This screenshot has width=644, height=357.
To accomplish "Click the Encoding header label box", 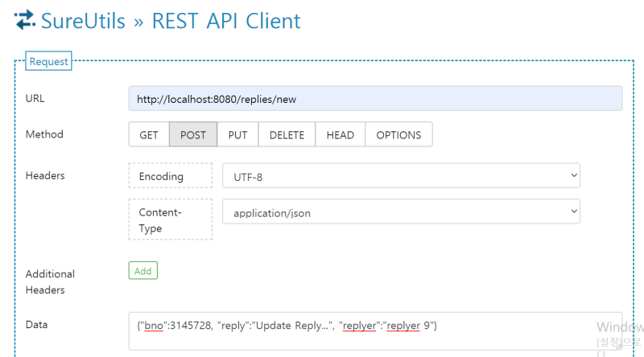I will click(170, 176).
